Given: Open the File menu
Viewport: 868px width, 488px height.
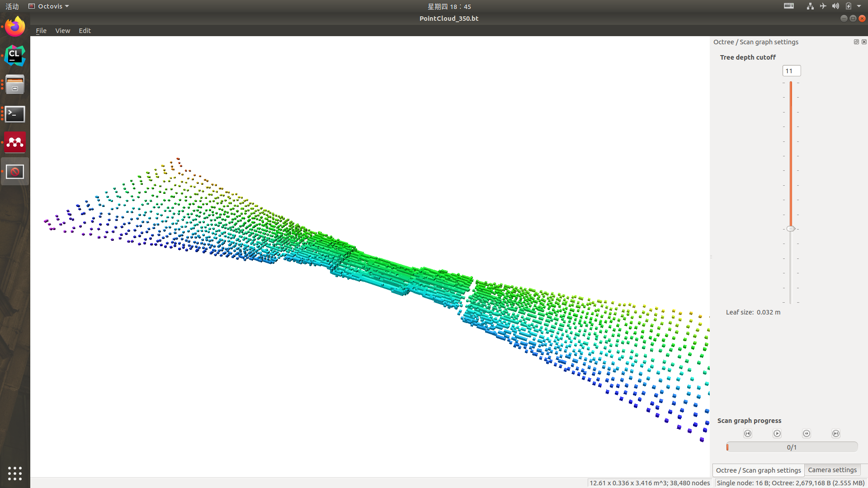Looking at the screenshot, I should click(x=41, y=31).
